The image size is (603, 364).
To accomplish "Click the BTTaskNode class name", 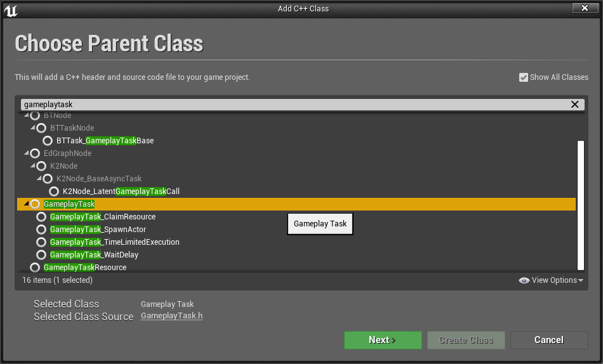I will (x=72, y=128).
